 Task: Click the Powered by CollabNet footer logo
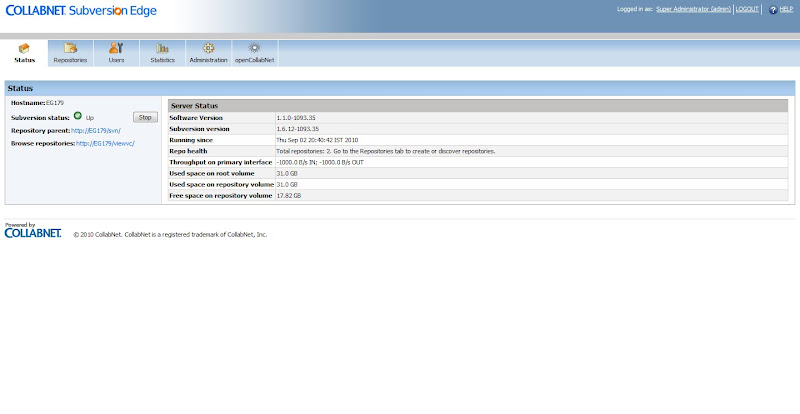[33, 231]
